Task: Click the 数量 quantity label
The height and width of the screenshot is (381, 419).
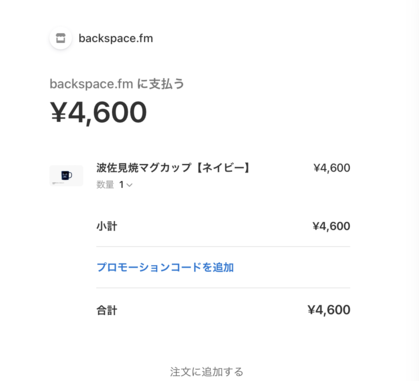Action: click(105, 185)
